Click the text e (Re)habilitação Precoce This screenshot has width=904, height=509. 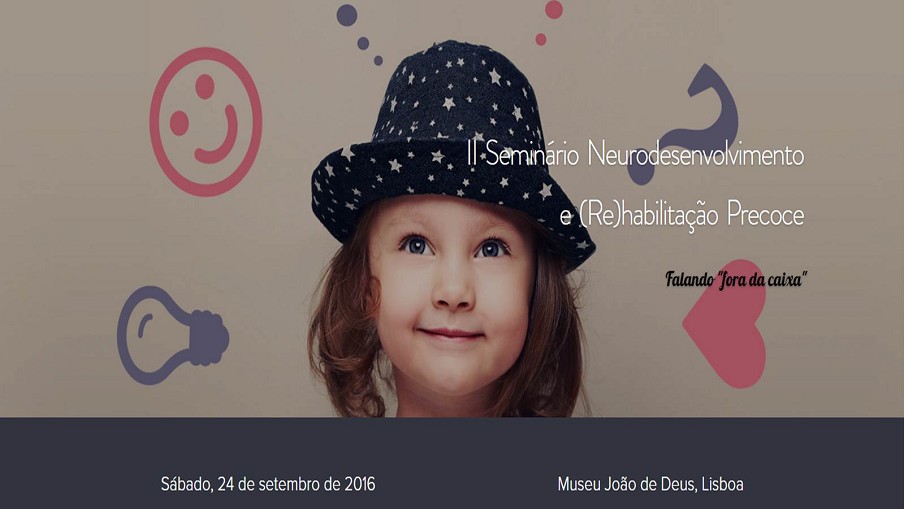(681, 215)
